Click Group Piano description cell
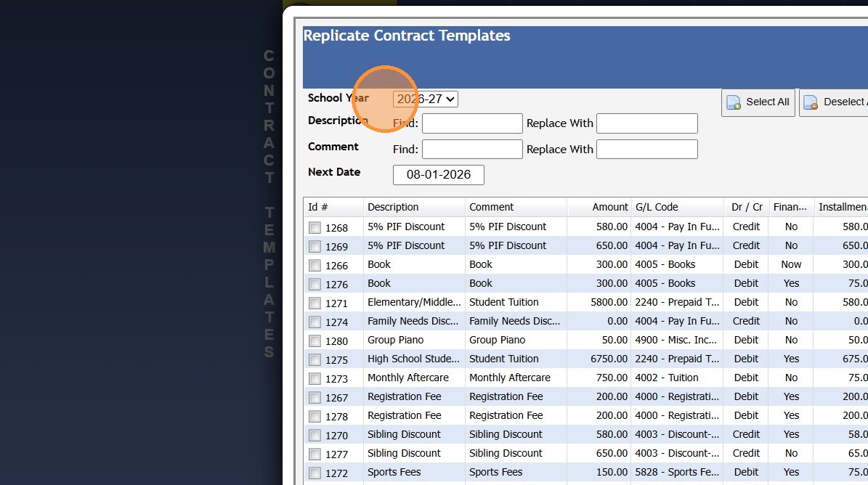Screen dimensions: 868x485 (414, 340)
